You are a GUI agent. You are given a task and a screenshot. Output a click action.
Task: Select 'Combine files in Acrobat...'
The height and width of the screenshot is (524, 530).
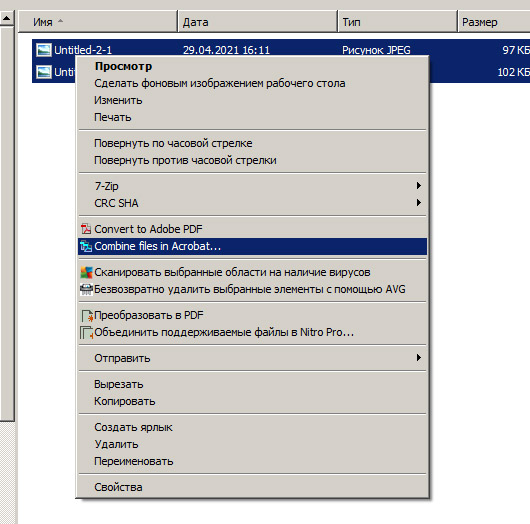tap(252, 246)
